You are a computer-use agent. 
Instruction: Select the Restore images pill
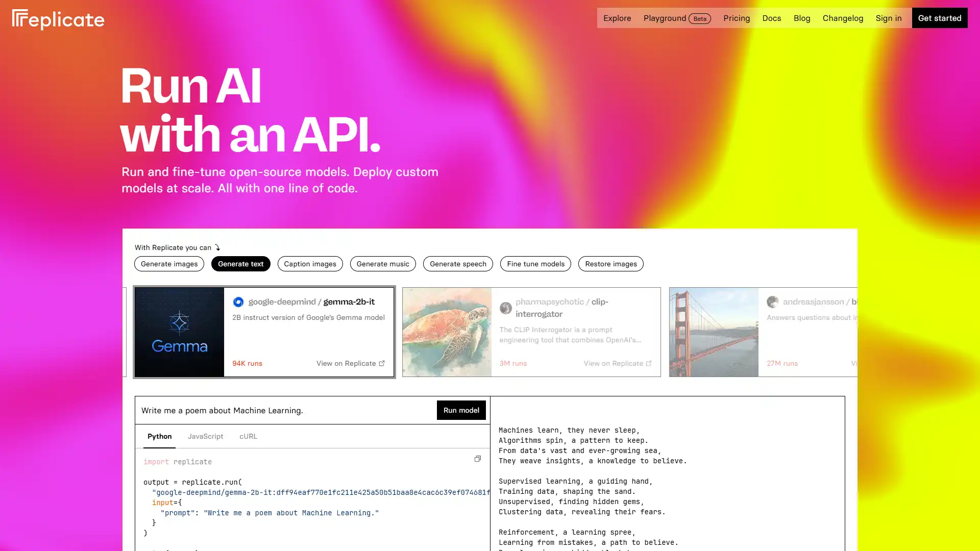point(611,264)
